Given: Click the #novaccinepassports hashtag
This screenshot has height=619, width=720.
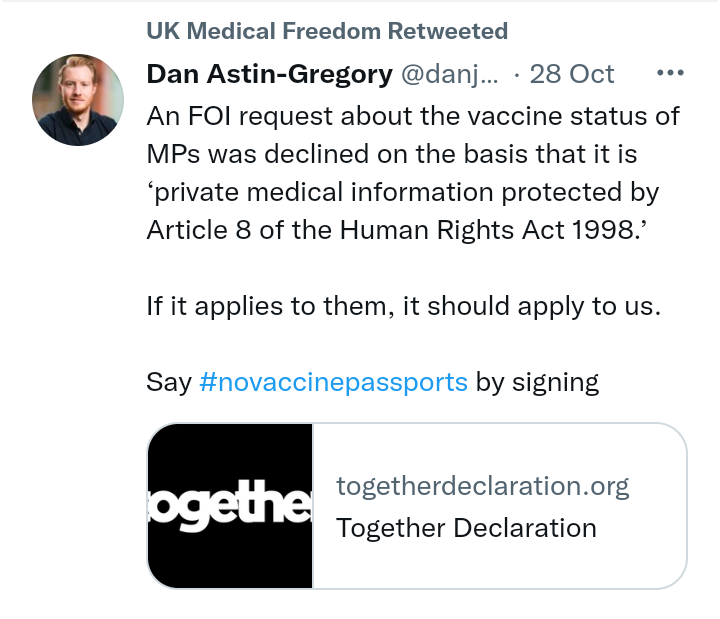Looking at the screenshot, I should point(333,382).
